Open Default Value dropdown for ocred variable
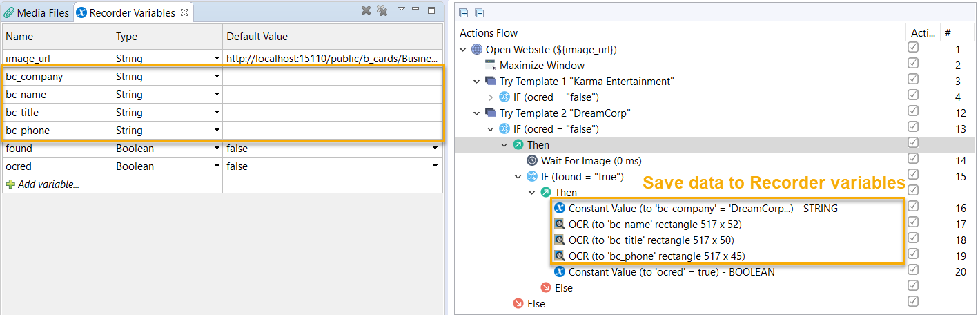This screenshot has width=980, height=315. pyautogui.click(x=435, y=166)
